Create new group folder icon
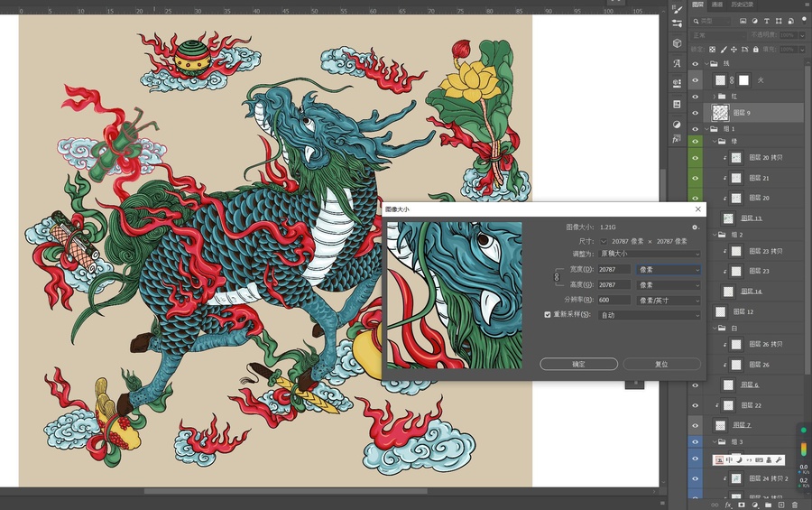This screenshot has width=812, height=510. tap(768, 505)
